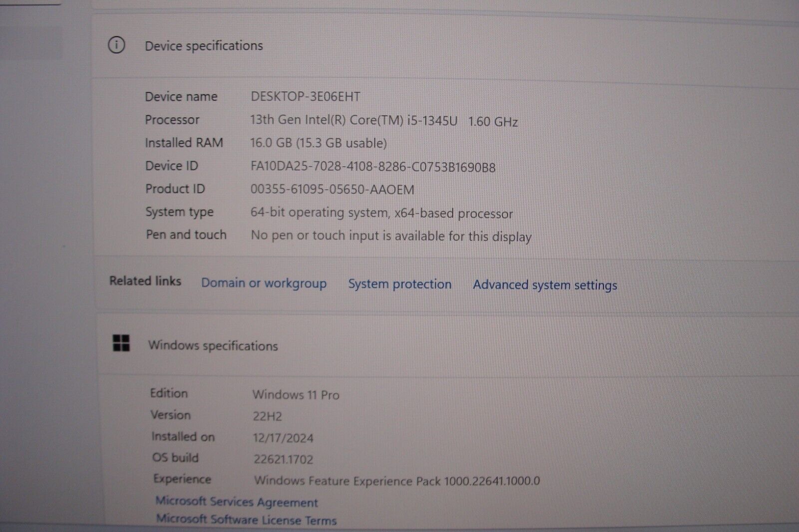Screen dimensions: 799x532
Task: Select the 64-bit operating system text
Action: 382,213
